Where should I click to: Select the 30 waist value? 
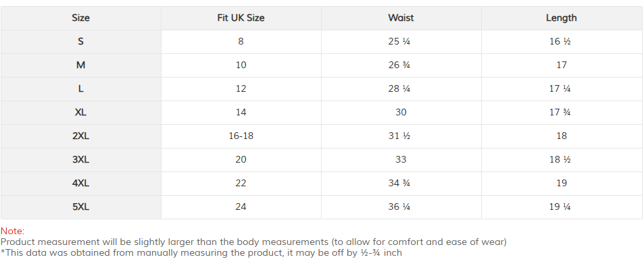(401, 113)
